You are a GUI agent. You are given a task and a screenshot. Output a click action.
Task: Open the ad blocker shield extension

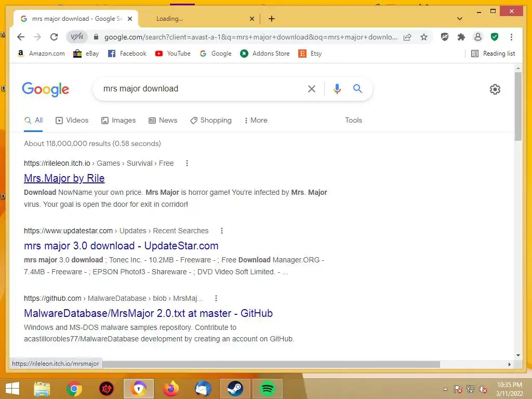[x=445, y=37]
